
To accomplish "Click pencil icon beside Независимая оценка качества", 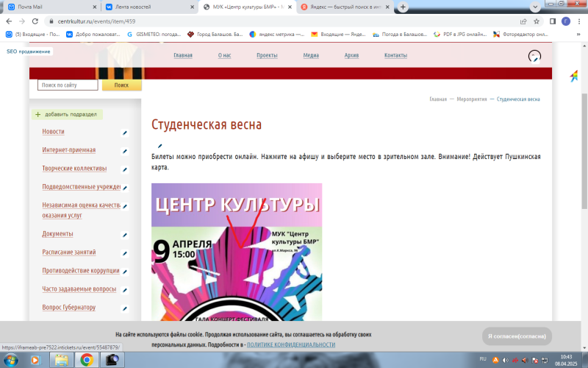I will click(x=125, y=206).
